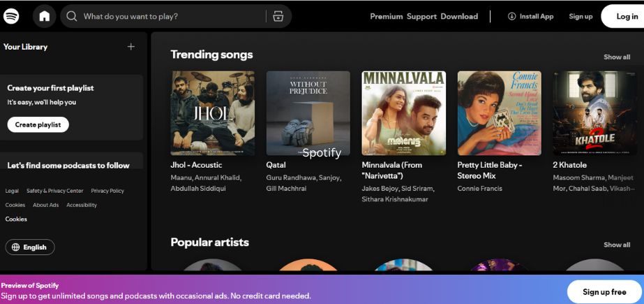644x304 pixels.
Task: Go to Home via house icon
Action: pos(45,17)
